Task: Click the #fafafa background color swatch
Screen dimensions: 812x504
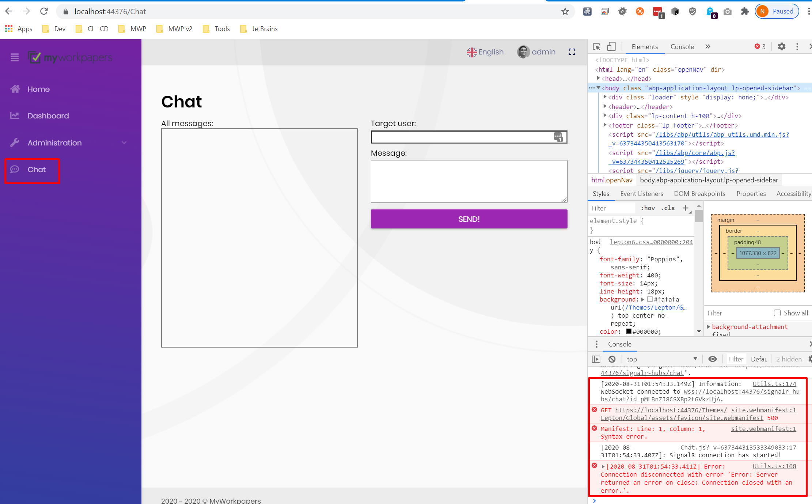Action: 650,299
